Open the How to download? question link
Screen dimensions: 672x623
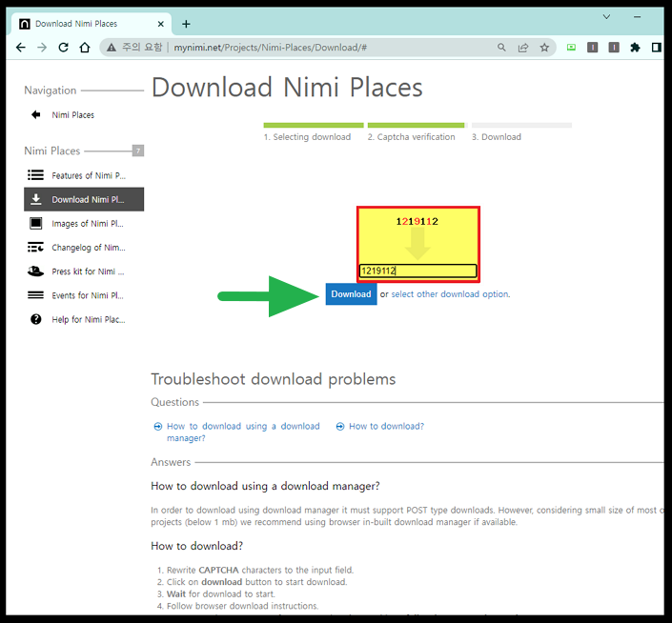pos(386,426)
